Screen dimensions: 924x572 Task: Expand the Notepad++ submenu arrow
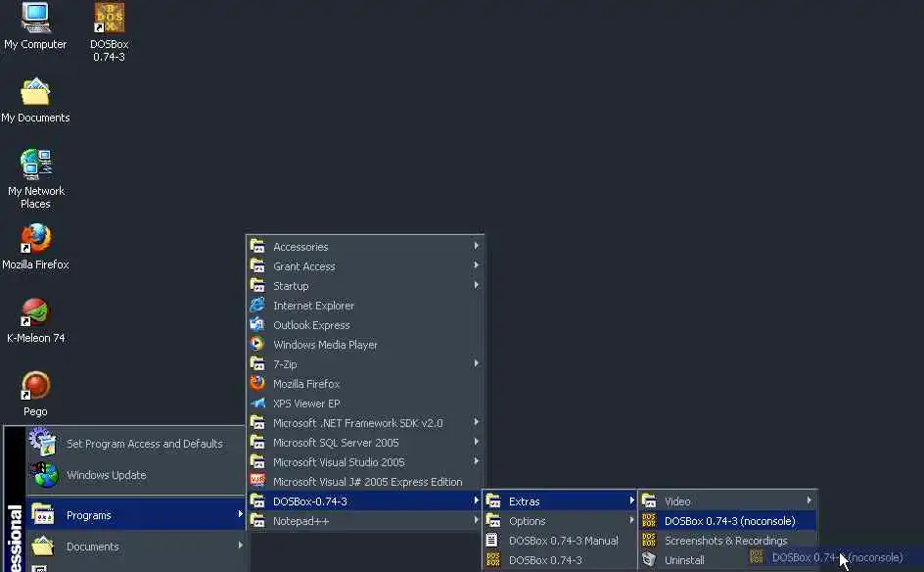pos(476,520)
